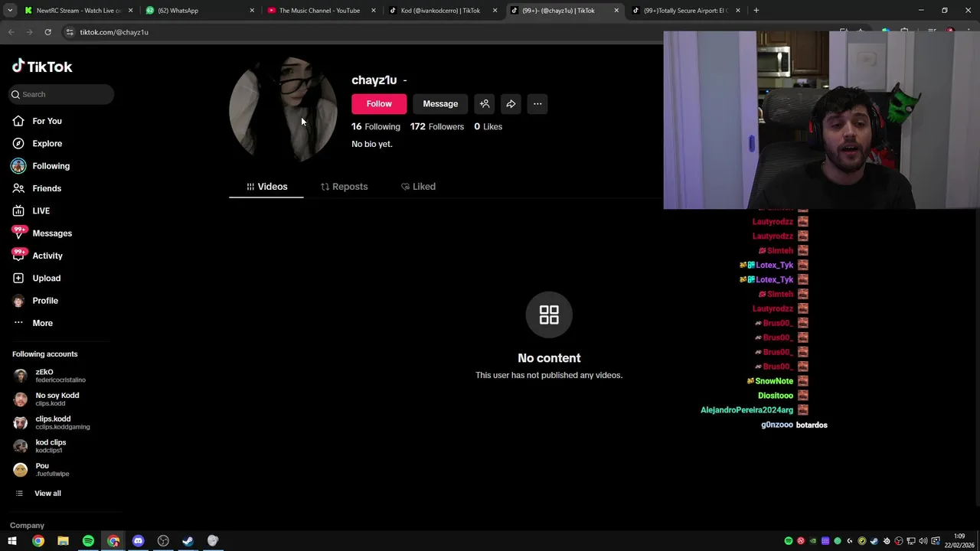Open Pou followed account

coord(60,469)
